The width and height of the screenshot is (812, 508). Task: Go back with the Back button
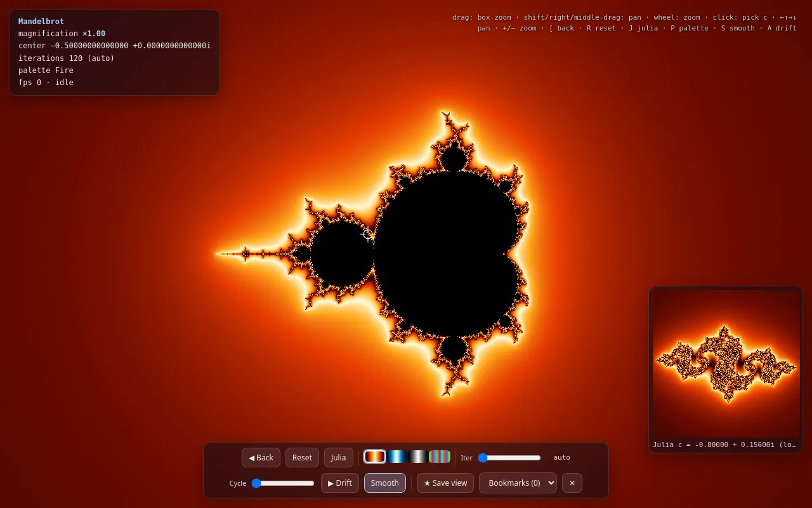click(261, 457)
